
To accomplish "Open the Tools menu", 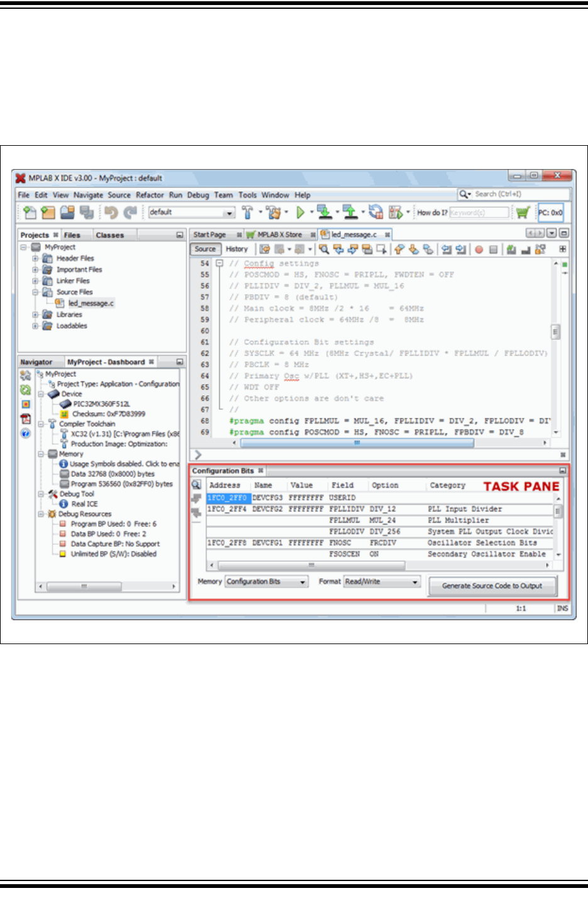I will tap(248, 195).
